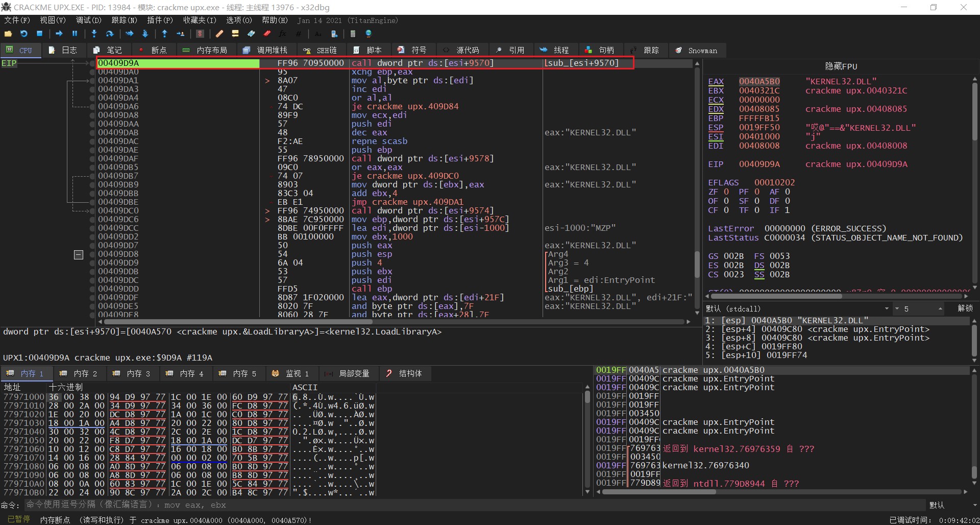Collapse the code block in disassembly gutter
Image resolution: width=980 pixels, height=525 pixels.
pos(79,254)
